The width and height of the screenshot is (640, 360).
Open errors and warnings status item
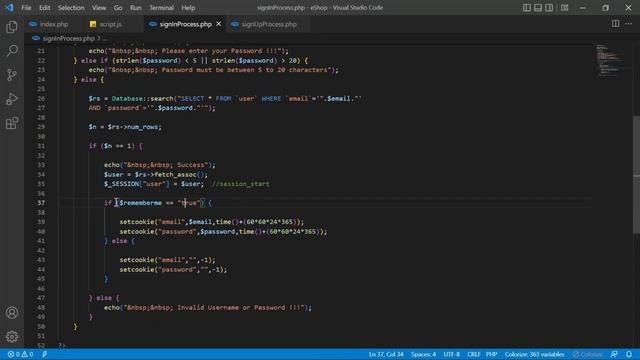20,354
